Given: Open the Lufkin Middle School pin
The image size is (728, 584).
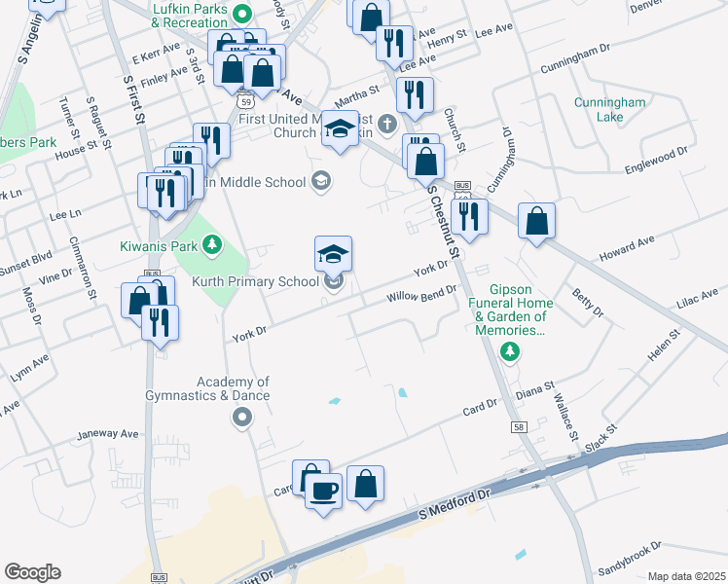Looking at the screenshot, I should (321, 181).
